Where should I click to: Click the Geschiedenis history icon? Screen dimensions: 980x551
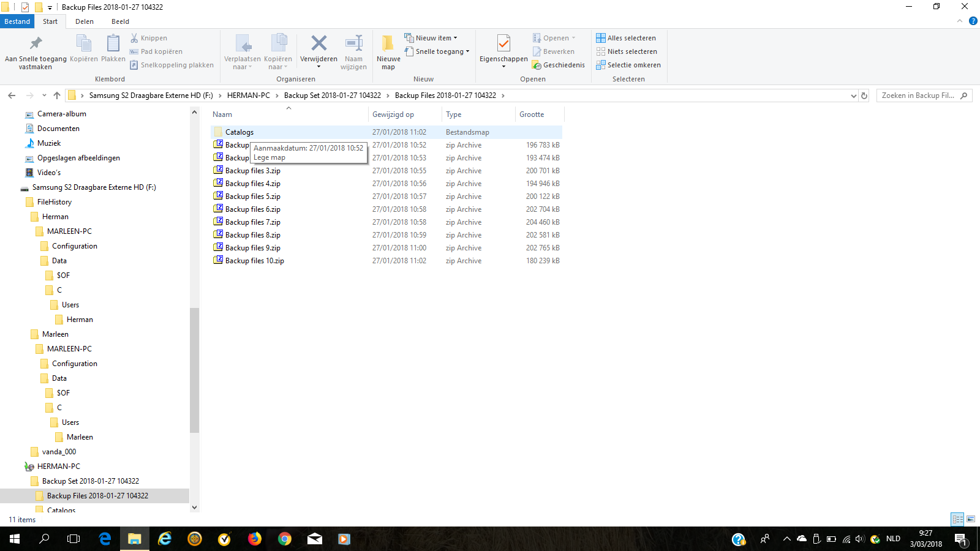point(558,65)
